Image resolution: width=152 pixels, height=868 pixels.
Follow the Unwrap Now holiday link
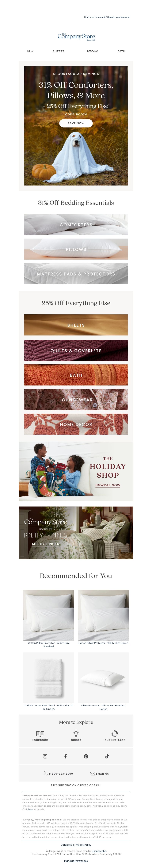[108, 485]
